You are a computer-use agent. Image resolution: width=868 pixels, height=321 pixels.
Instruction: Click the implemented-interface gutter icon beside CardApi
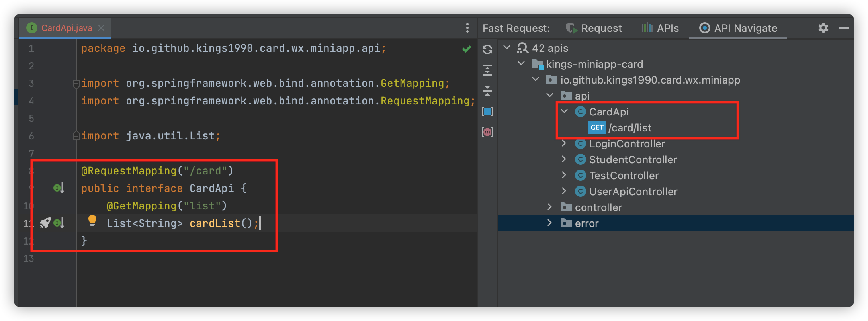[59, 188]
